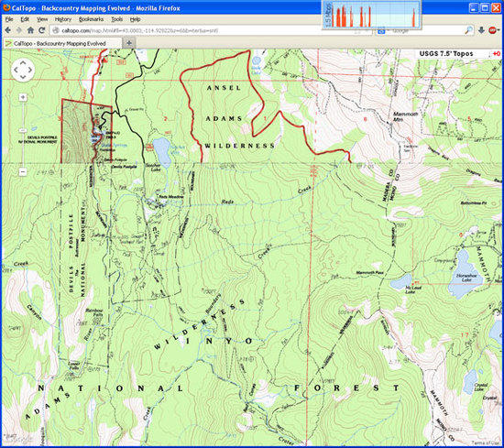
Task: Zoom in with the map plus button
Action: (x=23, y=97)
